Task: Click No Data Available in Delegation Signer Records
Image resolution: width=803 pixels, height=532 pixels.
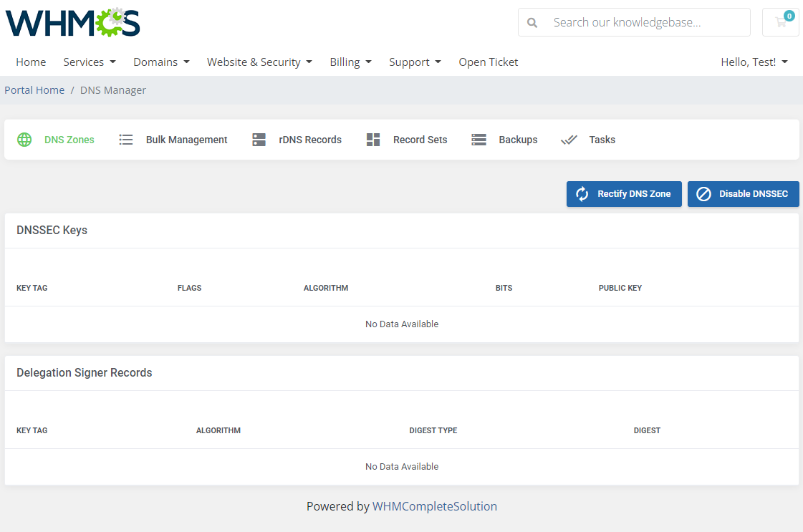Action: click(x=402, y=466)
